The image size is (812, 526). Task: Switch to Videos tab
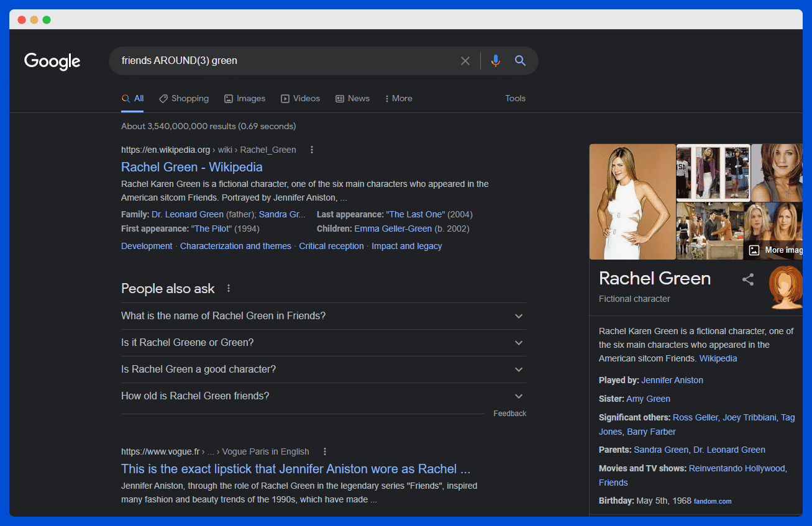tap(300, 98)
